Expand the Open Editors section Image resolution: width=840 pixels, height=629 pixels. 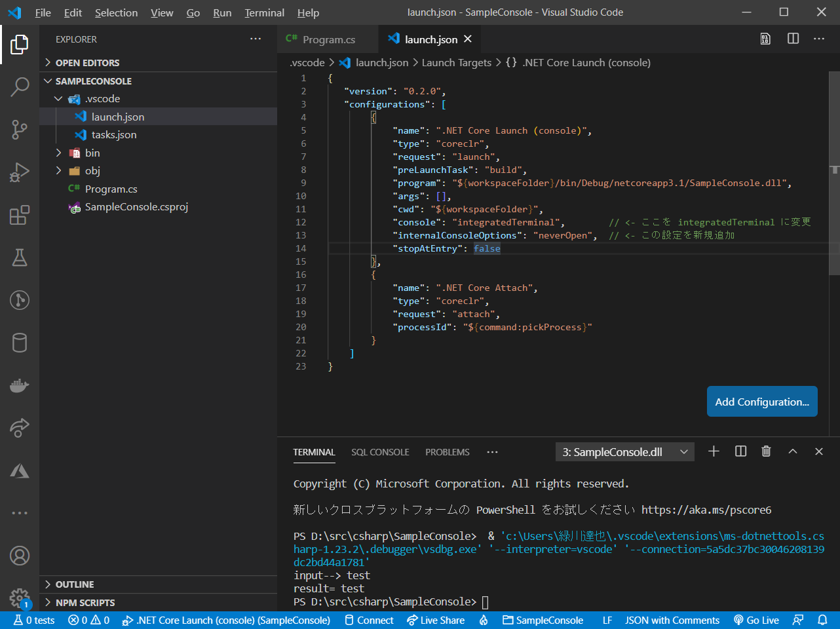pos(158,63)
